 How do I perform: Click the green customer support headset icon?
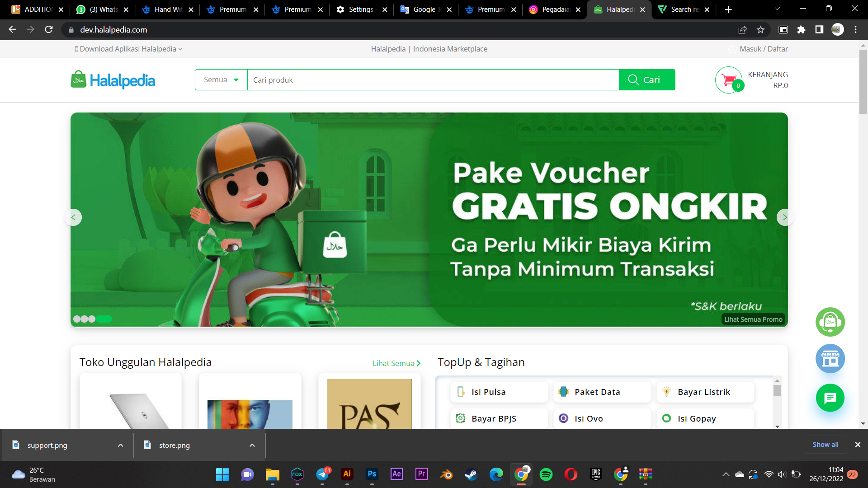(830, 322)
